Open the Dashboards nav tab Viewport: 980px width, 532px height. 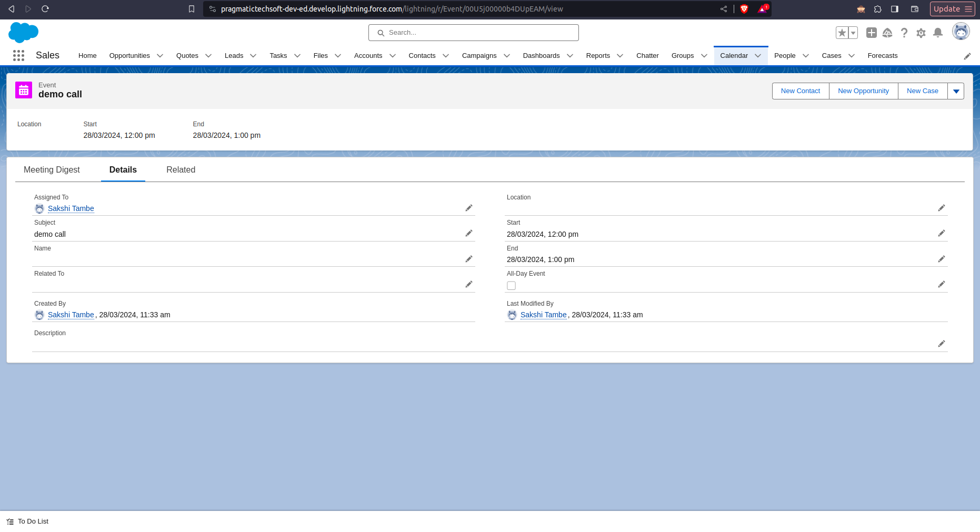(x=541, y=56)
